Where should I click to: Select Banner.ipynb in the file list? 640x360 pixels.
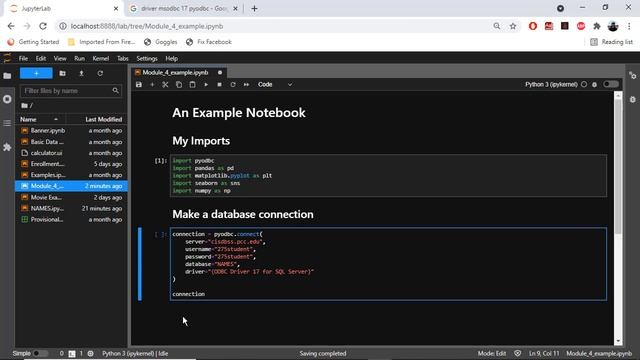point(71,131)
